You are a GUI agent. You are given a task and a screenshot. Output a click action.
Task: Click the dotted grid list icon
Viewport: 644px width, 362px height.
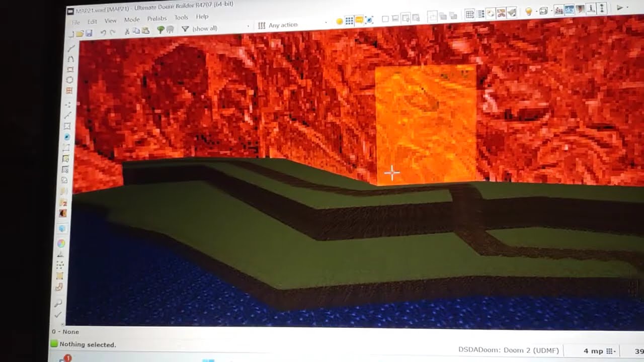[x=481, y=14]
